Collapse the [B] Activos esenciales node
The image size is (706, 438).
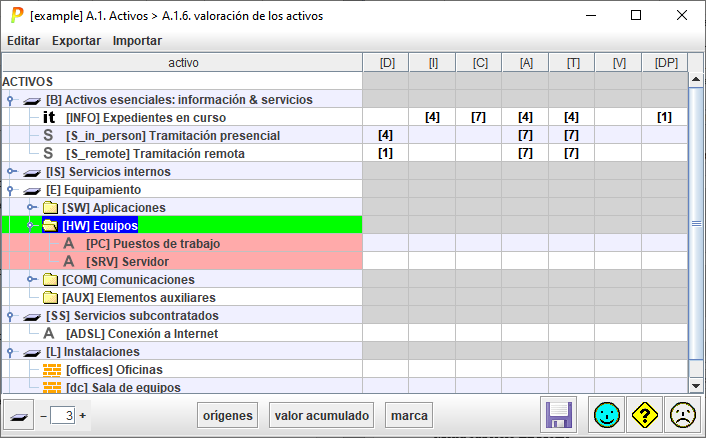point(9,100)
